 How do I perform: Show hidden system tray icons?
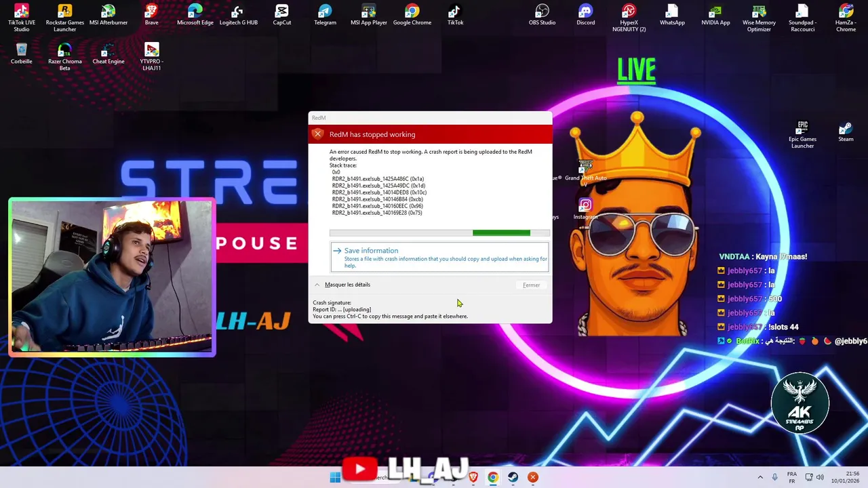click(x=760, y=477)
